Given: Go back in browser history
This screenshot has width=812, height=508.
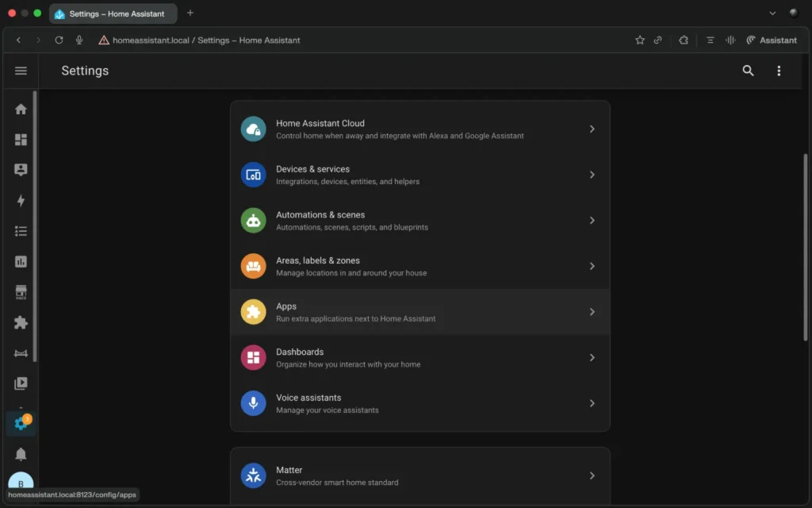Looking at the screenshot, I should 19,40.
